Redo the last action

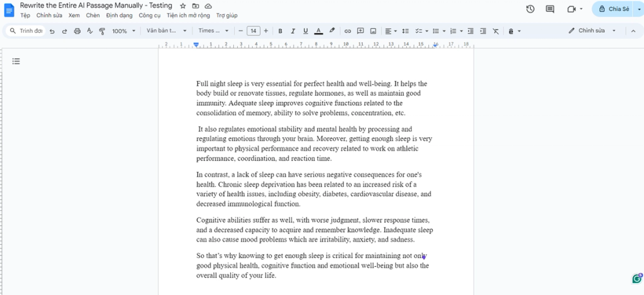coord(65,31)
